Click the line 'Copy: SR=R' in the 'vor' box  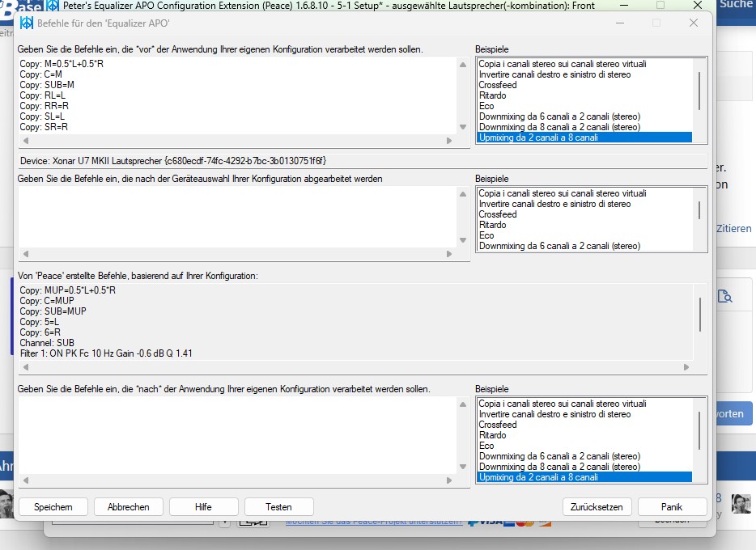(x=44, y=127)
